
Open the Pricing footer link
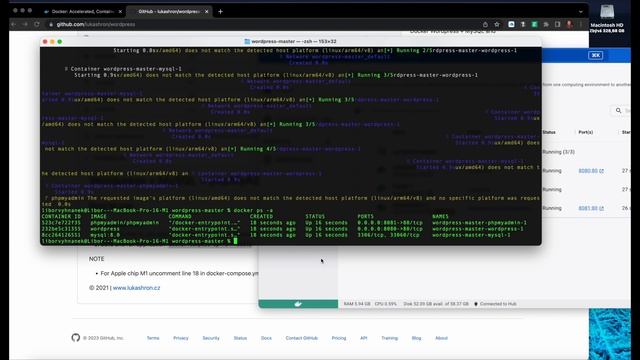click(339, 338)
